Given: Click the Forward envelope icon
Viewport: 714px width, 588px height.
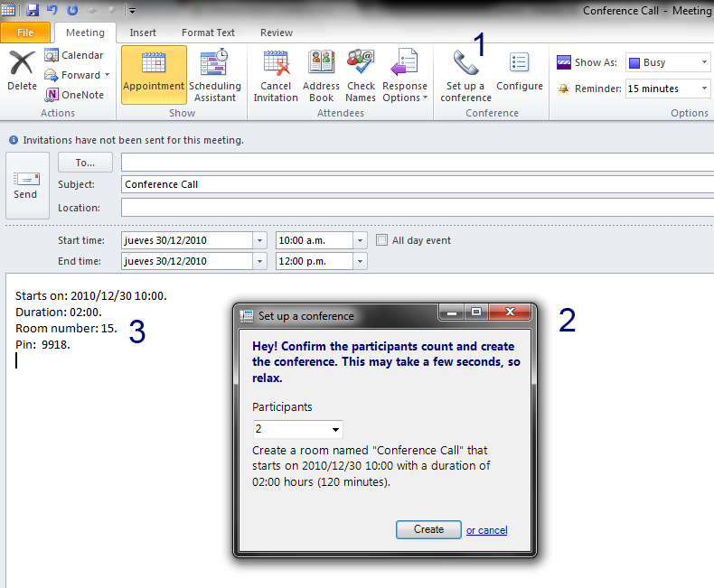Looking at the screenshot, I should pos(51,75).
